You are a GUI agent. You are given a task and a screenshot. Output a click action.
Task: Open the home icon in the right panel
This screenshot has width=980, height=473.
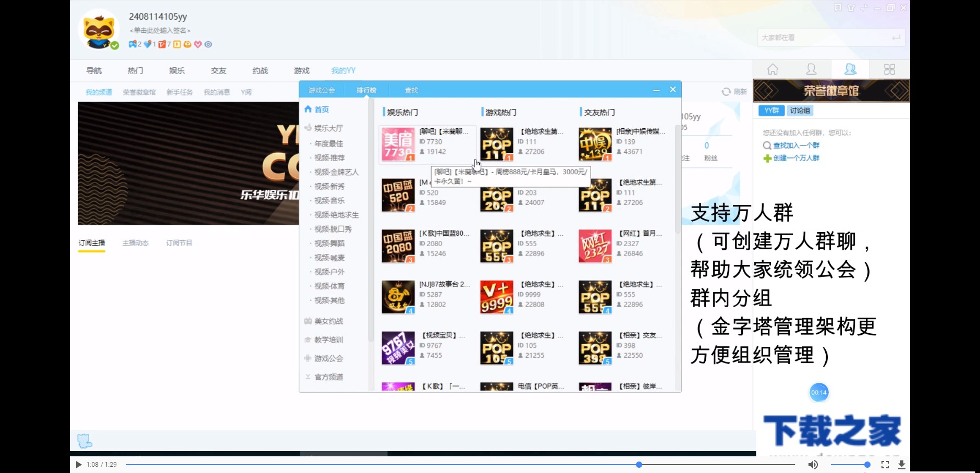point(773,69)
